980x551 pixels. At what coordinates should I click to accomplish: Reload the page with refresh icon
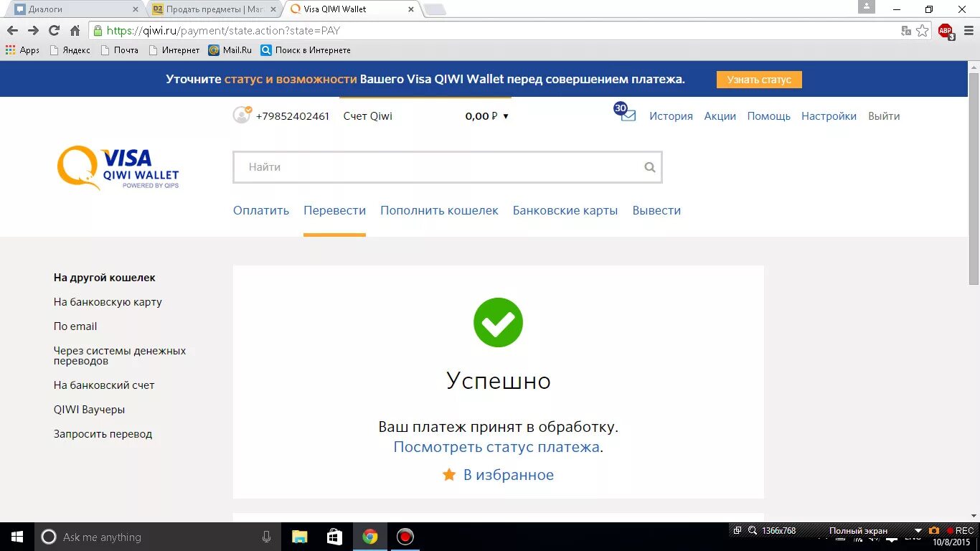[x=54, y=30]
